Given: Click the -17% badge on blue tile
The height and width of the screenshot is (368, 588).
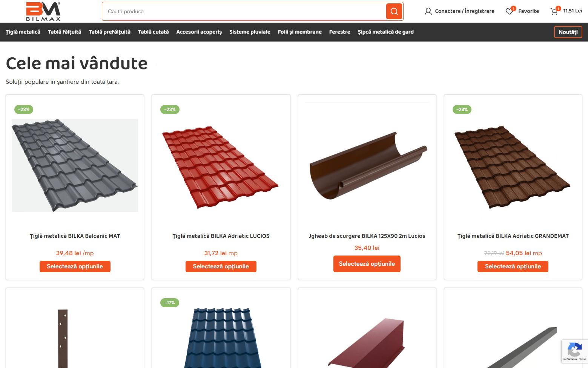Looking at the screenshot, I should (x=170, y=303).
